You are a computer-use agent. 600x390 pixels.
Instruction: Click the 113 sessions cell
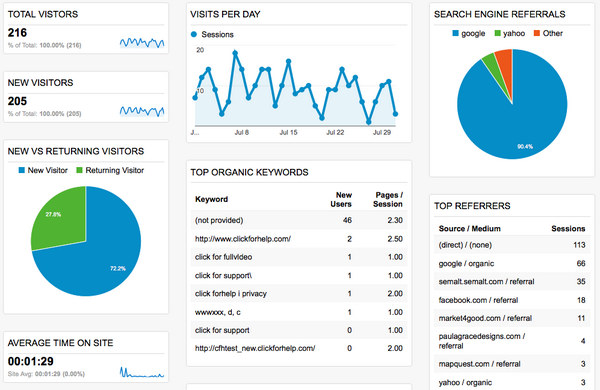(579, 245)
